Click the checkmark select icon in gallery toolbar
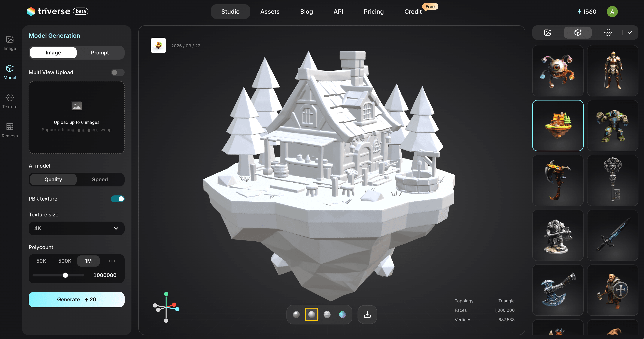 630,33
